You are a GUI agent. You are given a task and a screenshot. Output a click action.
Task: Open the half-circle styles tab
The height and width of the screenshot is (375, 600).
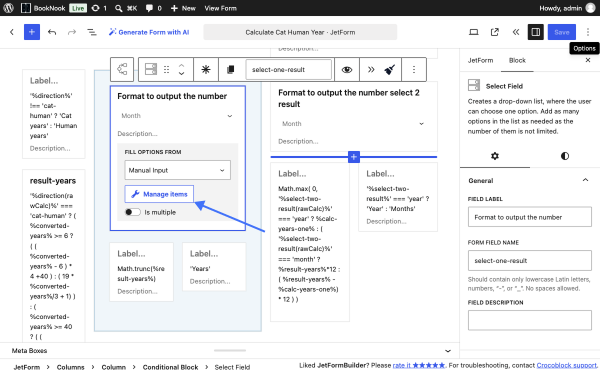pos(565,156)
